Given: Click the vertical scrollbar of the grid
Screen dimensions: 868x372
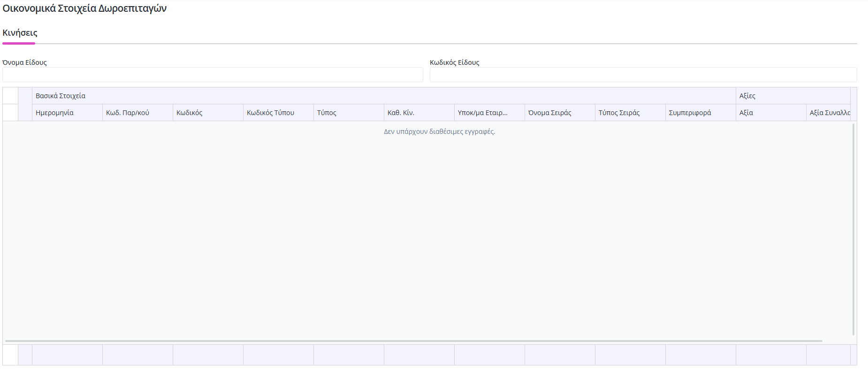Looking at the screenshot, I should coord(853,229).
